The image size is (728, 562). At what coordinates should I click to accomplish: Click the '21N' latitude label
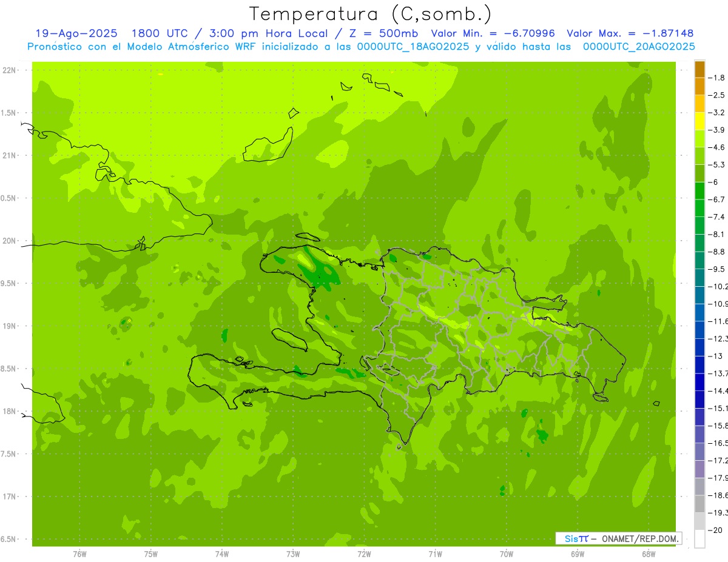tap(9, 156)
